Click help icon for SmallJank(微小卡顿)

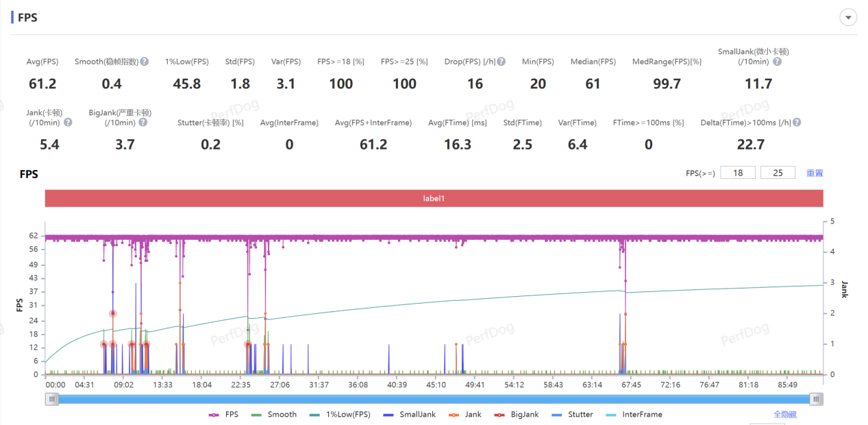tap(777, 62)
